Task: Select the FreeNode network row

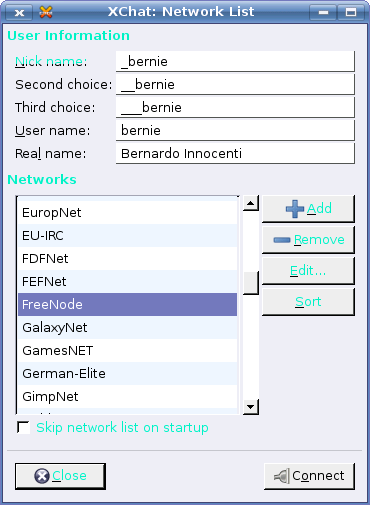Action: tap(127, 305)
